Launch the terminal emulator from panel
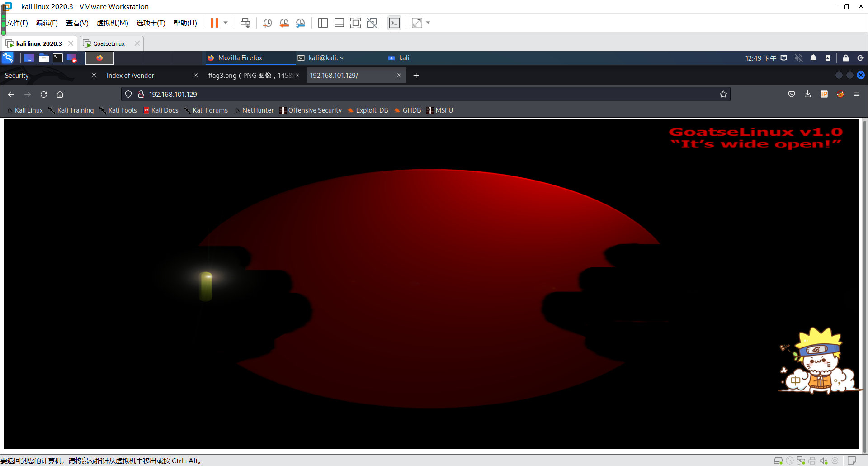The image size is (868, 466). tap(58, 58)
